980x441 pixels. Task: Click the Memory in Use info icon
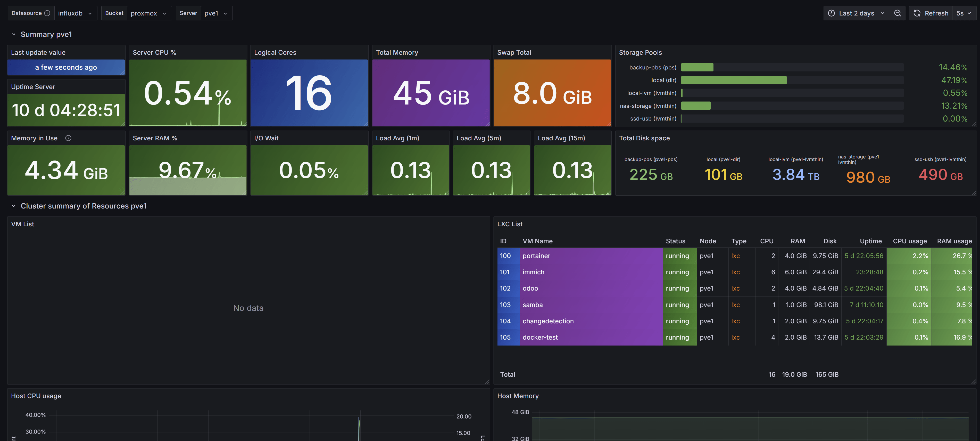tap(68, 138)
